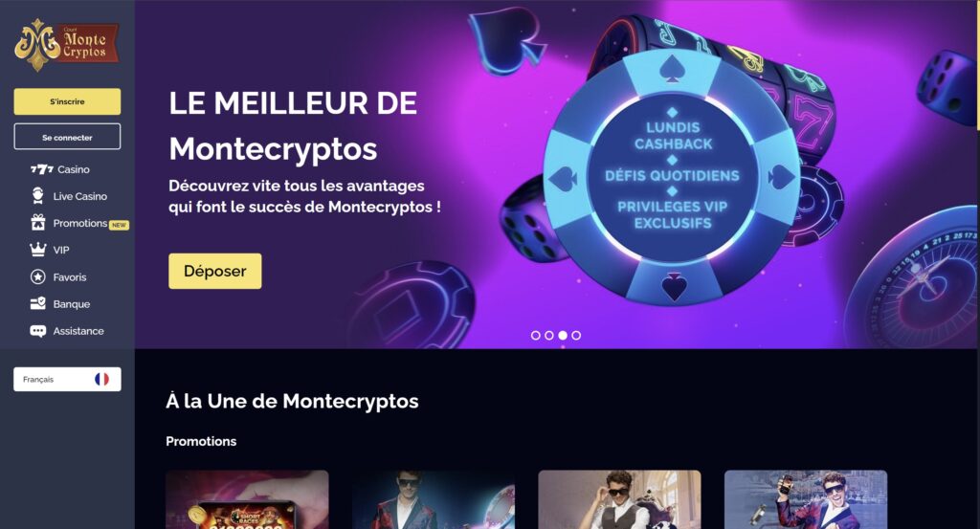This screenshot has height=529, width=980.
Task: Click the Favoris star icon
Action: (x=38, y=276)
